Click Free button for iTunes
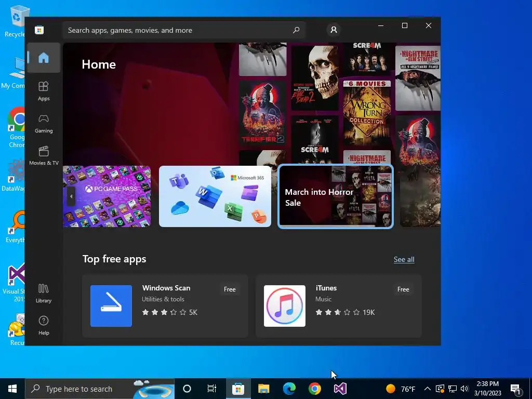The width and height of the screenshot is (532, 399). click(x=403, y=289)
